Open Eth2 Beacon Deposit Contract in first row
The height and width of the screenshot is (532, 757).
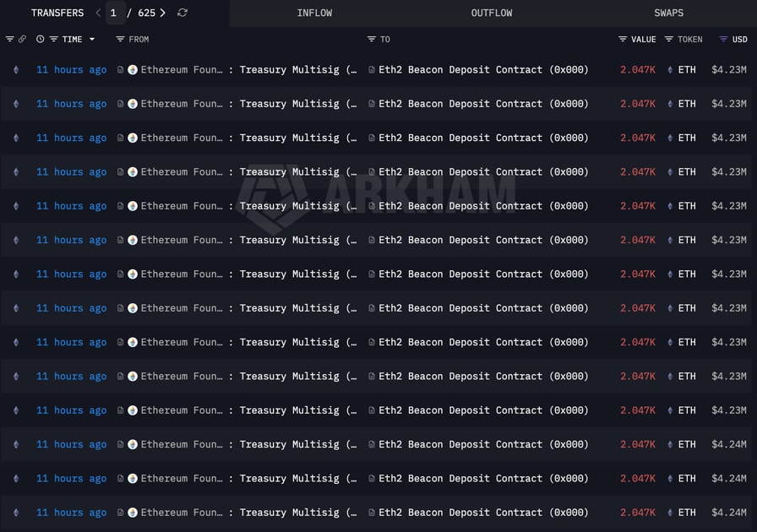(482, 69)
